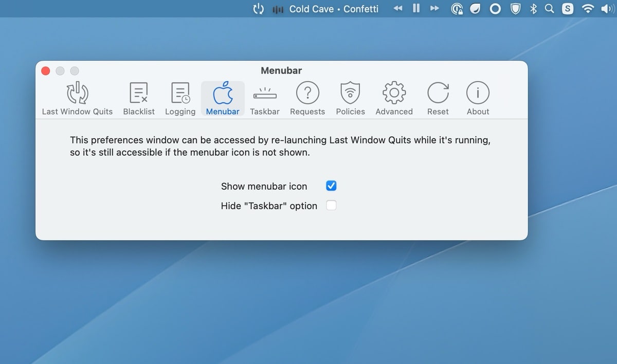Open the Advanced settings gear icon
This screenshot has width=617, height=364.
pos(393,97)
